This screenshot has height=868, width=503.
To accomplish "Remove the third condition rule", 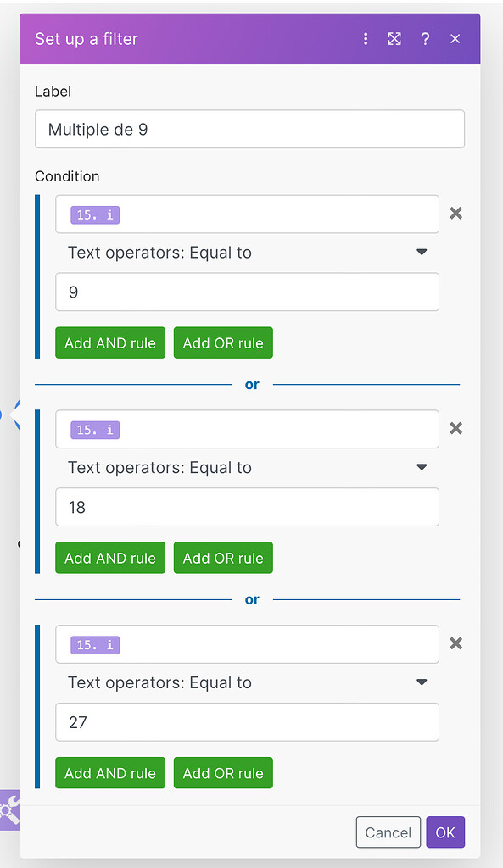I will click(455, 643).
